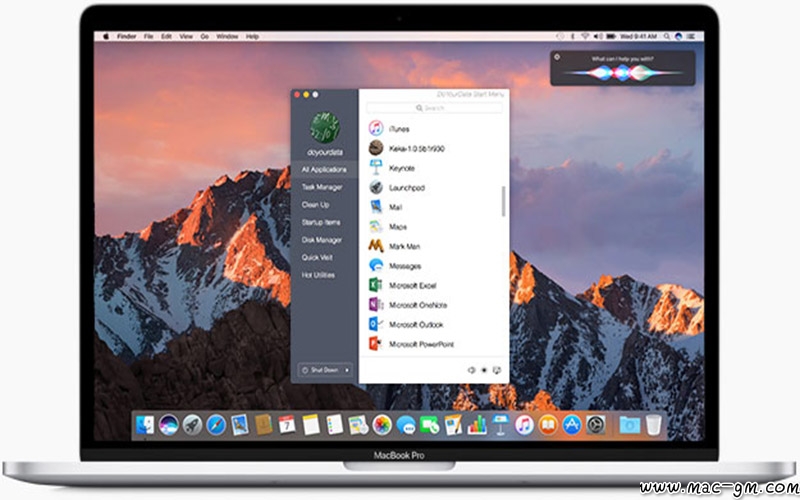The width and height of the screenshot is (800, 500).
Task: Switch to Task Manager in sidebar
Action: (x=322, y=187)
